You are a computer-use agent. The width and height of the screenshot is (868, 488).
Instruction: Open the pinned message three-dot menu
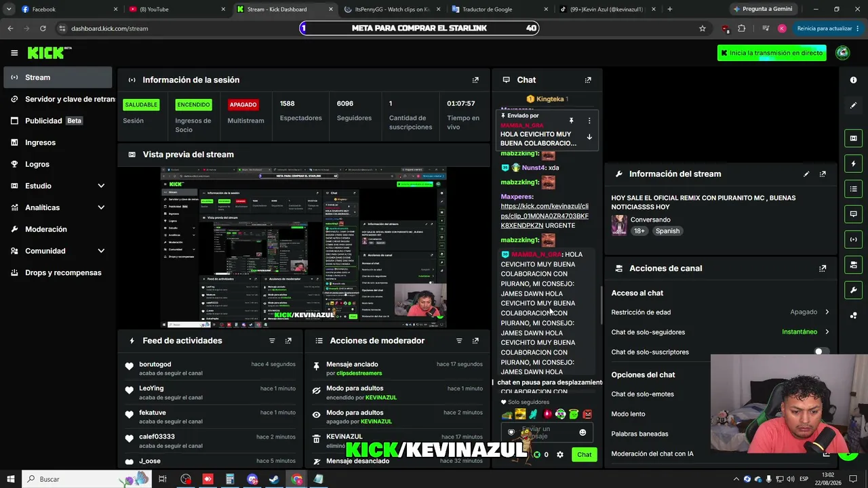pyautogui.click(x=589, y=121)
